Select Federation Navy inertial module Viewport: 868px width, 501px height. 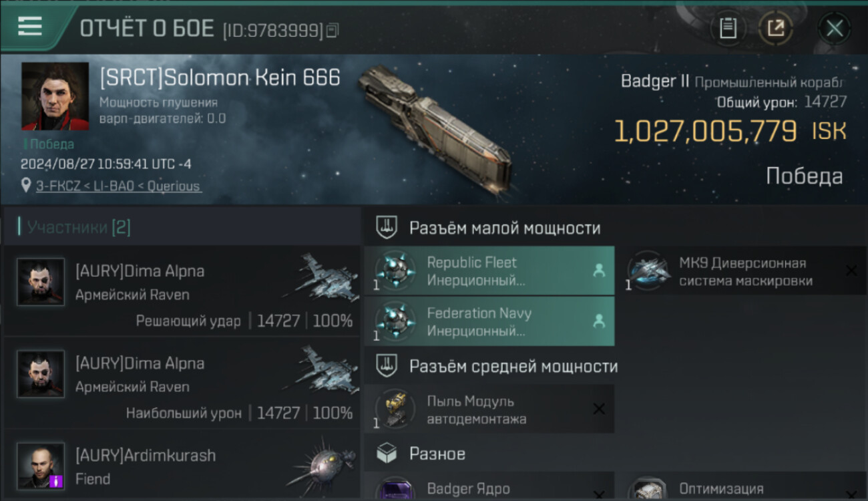[489, 321]
